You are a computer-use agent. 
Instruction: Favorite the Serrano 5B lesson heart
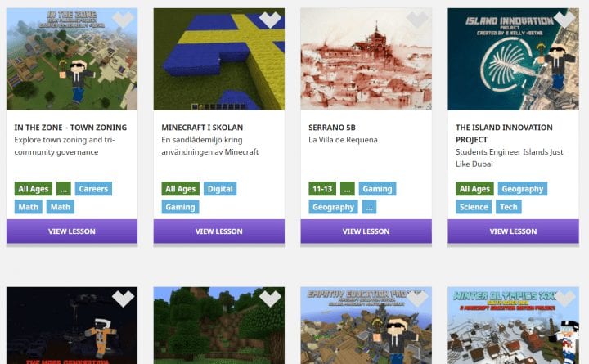417,19
